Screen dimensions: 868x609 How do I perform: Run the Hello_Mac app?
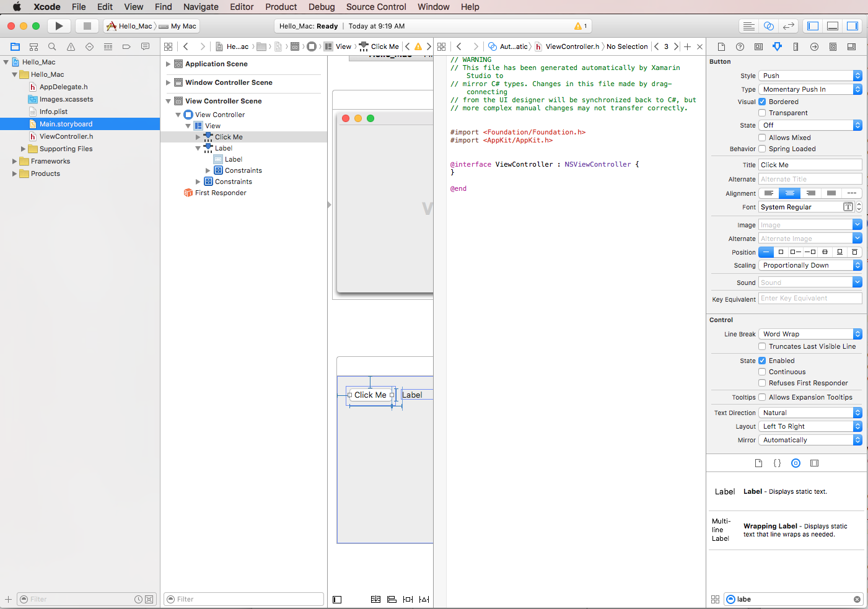(x=59, y=25)
